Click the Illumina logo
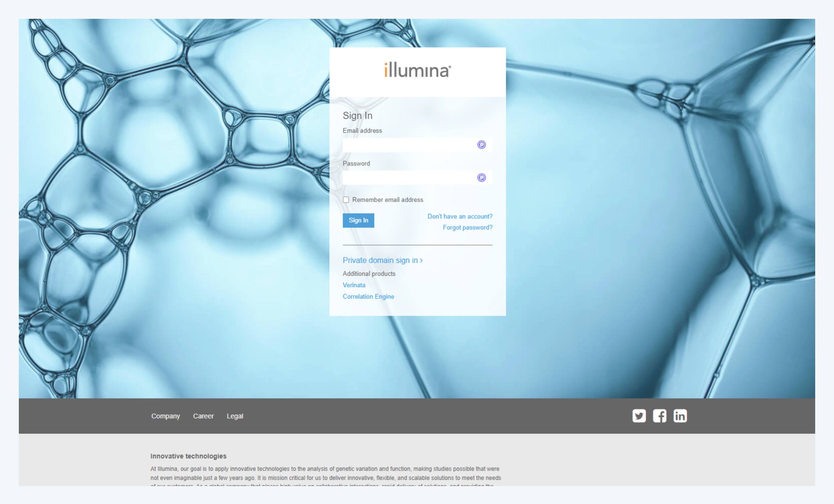 click(417, 70)
